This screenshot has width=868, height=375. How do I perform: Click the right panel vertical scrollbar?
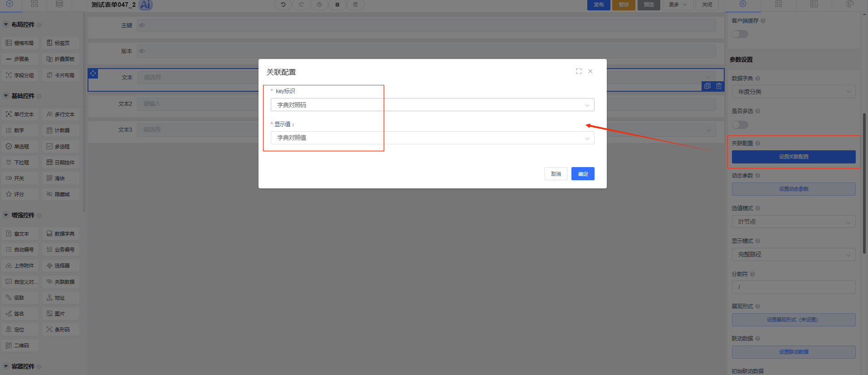pos(864,182)
